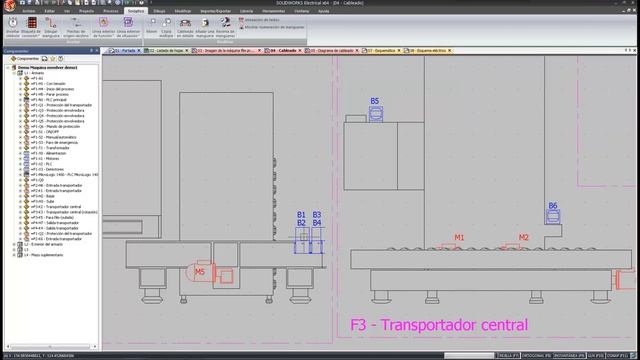Toggle the (F11) option in status bar

pyautogui.click(x=617, y=356)
